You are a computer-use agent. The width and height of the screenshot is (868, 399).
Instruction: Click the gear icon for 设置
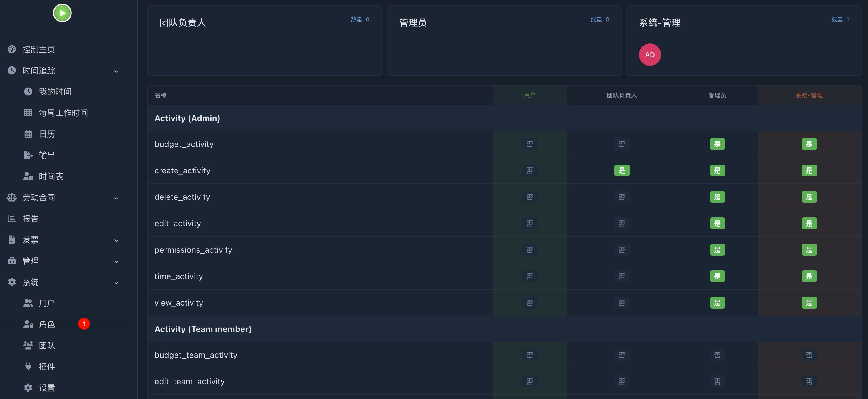(28, 388)
